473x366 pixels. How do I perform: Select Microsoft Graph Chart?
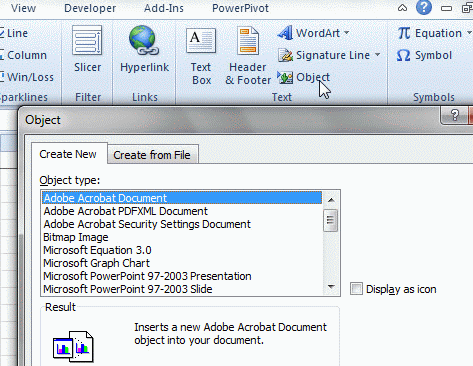[x=182, y=263]
